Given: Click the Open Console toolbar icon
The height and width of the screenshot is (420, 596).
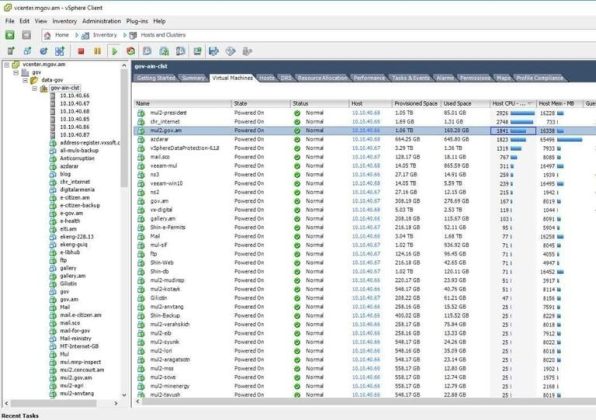Looking at the screenshot, I should 197,51.
